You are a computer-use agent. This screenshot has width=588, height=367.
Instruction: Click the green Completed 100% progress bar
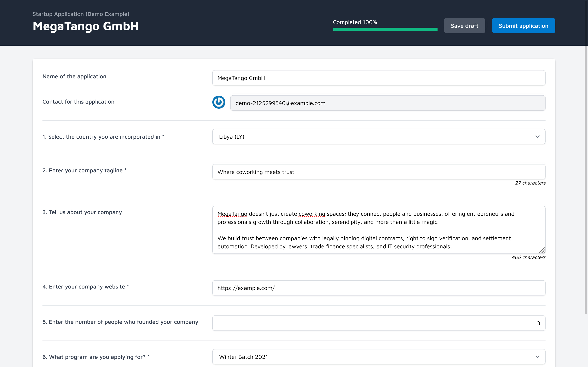pyautogui.click(x=385, y=29)
